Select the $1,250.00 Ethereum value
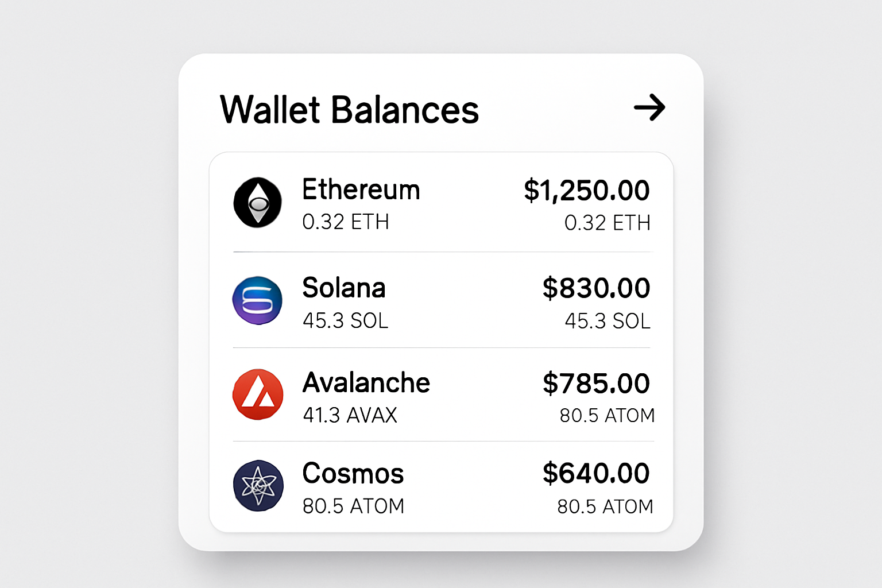Image resolution: width=882 pixels, height=588 pixels. pos(587,189)
